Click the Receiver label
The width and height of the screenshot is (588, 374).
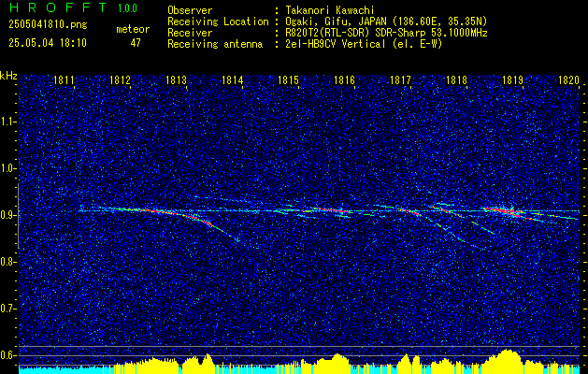190,33
